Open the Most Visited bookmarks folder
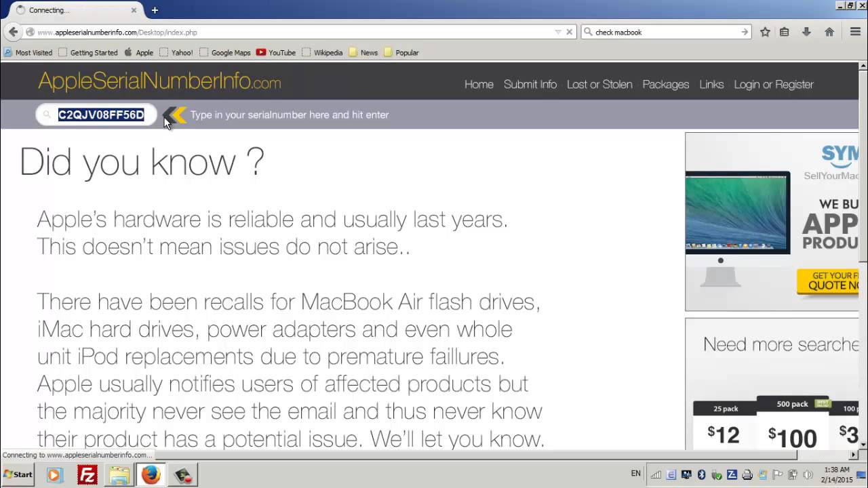Image resolution: width=868 pixels, height=488 pixels. click(x=28, y=52)
